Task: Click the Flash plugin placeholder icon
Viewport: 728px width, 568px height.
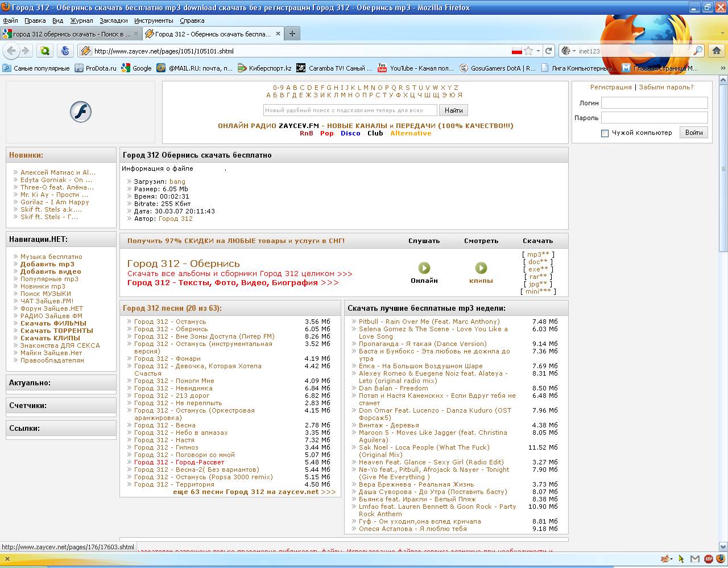Action: point(81,112)
